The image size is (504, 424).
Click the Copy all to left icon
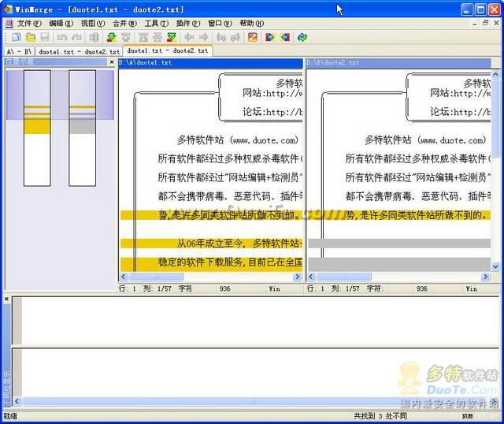tap(285, 37)
